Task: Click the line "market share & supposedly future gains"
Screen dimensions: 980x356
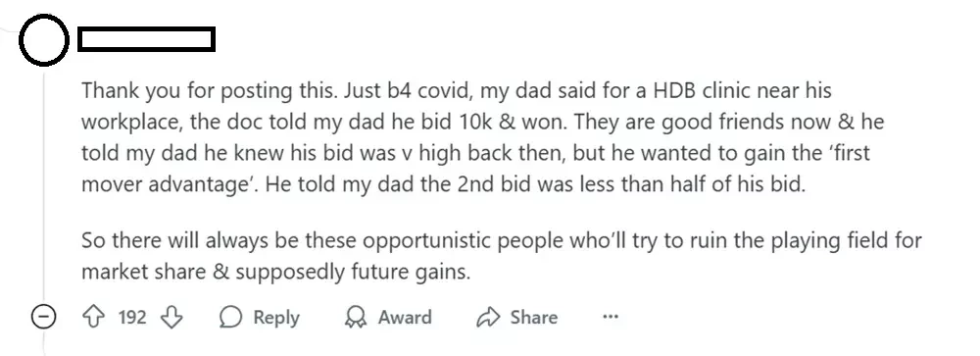Action: 275,273
